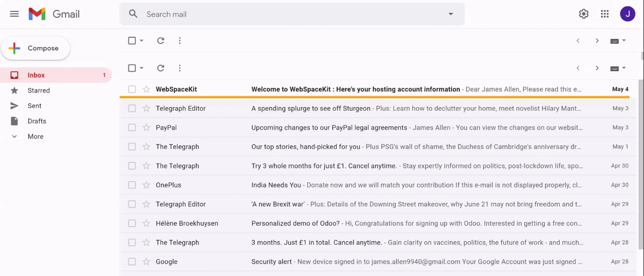Open the main menu hamburger icon
Screen dimensions: 644x276
click(x=14, y=14)
